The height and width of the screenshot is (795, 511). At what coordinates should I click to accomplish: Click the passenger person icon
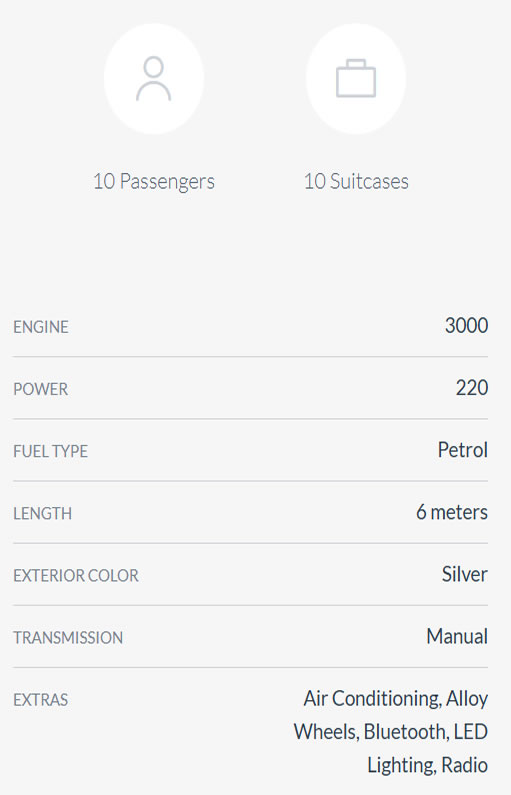154,79
